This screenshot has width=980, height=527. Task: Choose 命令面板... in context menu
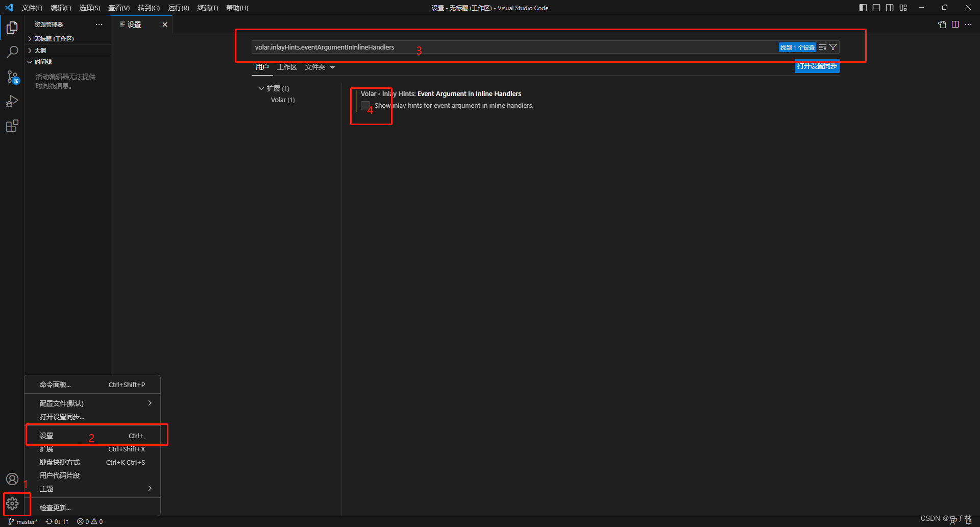(92, 385)
